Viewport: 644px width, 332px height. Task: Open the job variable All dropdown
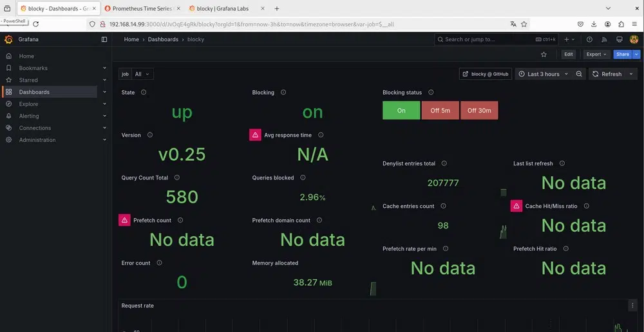(x=142, y=74)
